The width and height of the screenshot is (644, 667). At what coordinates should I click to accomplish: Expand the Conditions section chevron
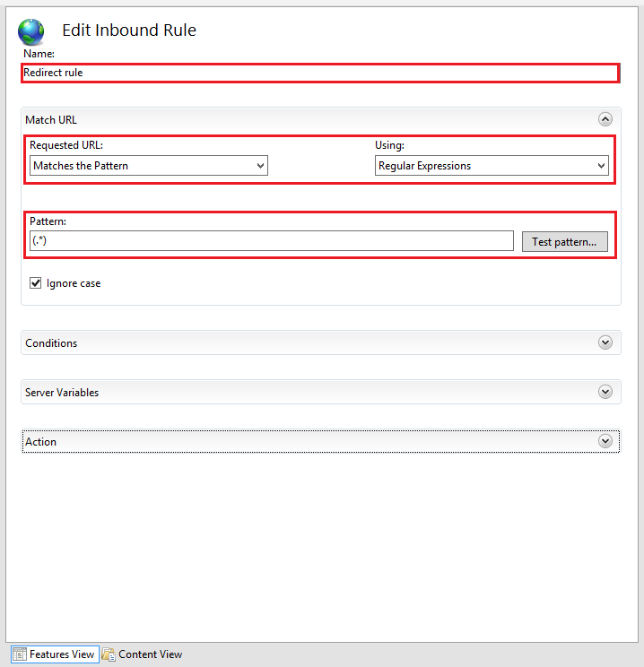605,342
